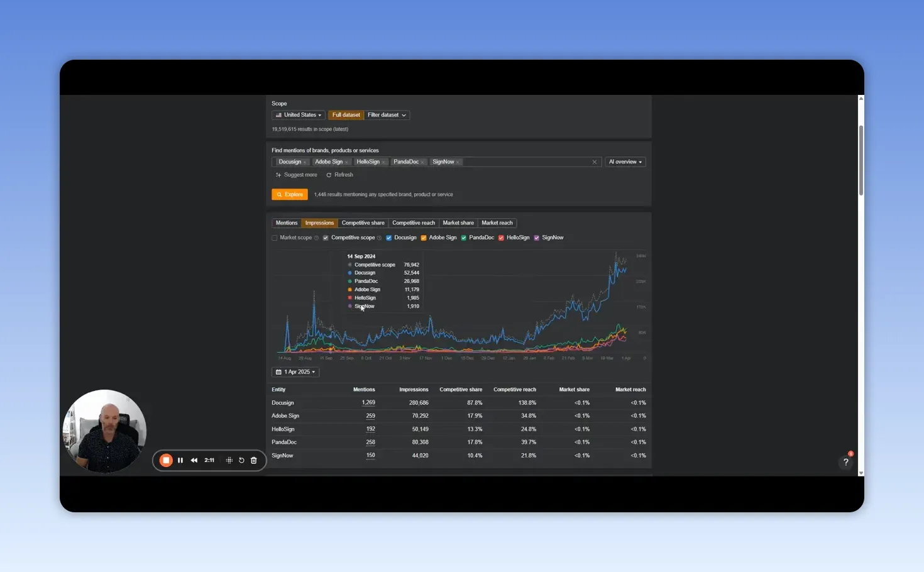Viewport: 924px width, 572px height.
Task: Toggle the HelloSign series checkbox
Action: 501,238
